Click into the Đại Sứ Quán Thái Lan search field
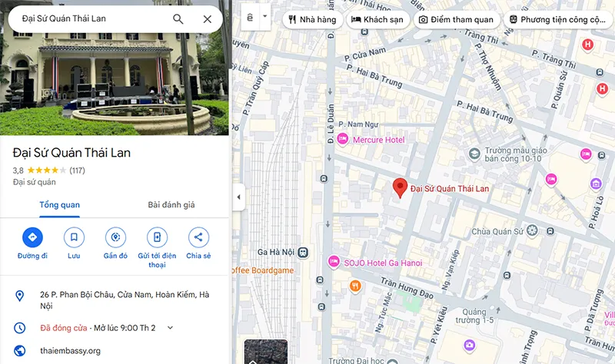 tap(92, 18)
